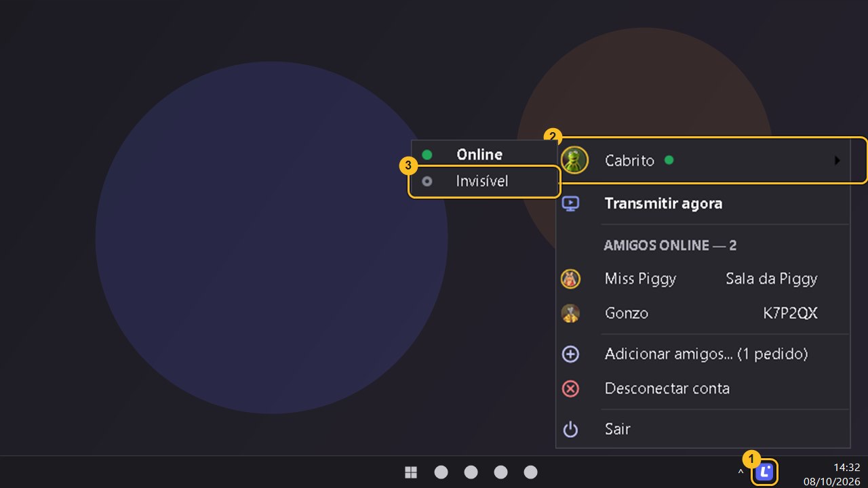
Task: Click the Cabrito username label
Action: click(x=629, y=161)
